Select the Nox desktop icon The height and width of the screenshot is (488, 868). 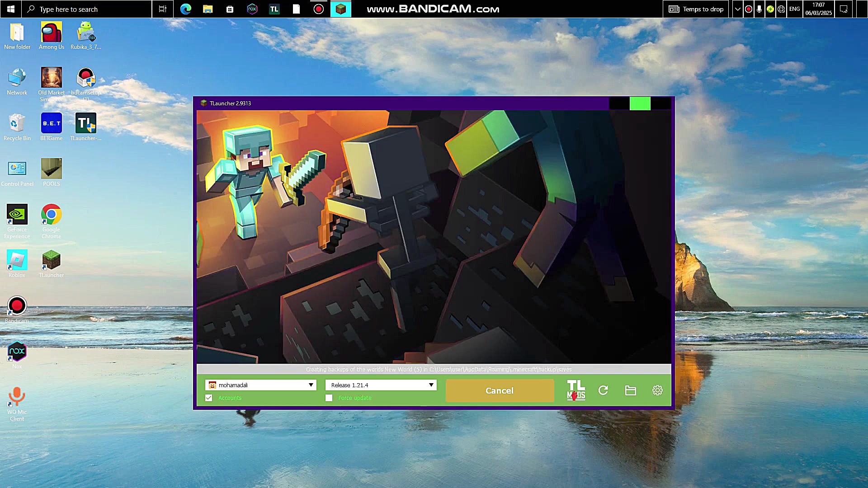pos(17,356)
